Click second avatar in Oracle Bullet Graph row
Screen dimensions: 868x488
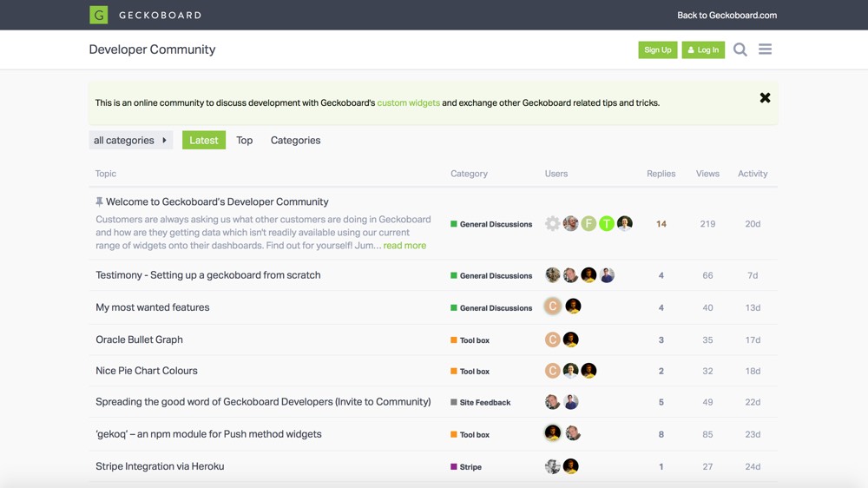pos(571,340)
